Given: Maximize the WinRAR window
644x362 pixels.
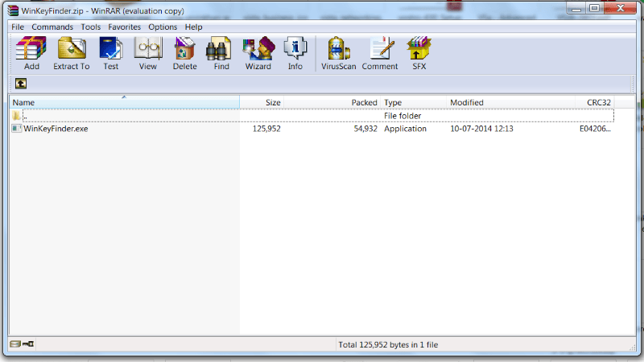Looking at the screenshot, I should [594, 8].
